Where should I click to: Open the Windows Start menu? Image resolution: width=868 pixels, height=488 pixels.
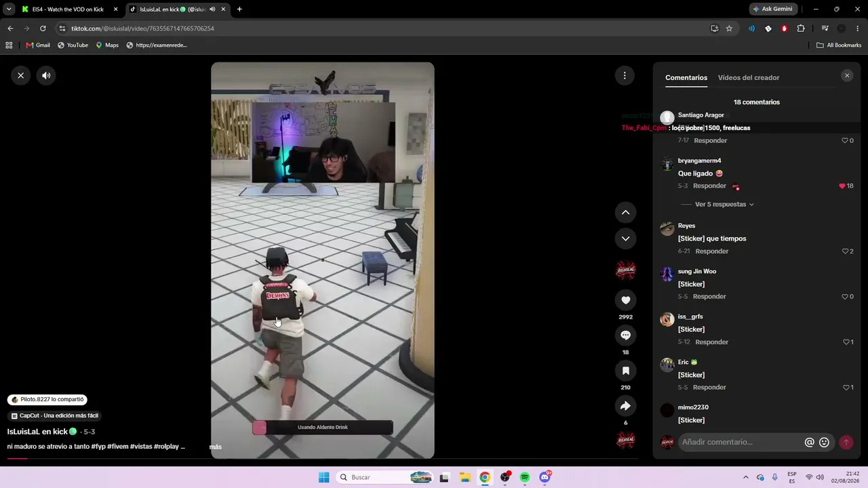pyautogui.click(x=323, y=477)
